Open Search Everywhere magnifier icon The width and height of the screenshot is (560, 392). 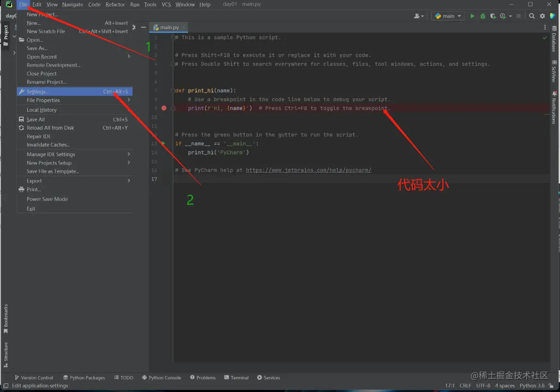tap(532, 16)
